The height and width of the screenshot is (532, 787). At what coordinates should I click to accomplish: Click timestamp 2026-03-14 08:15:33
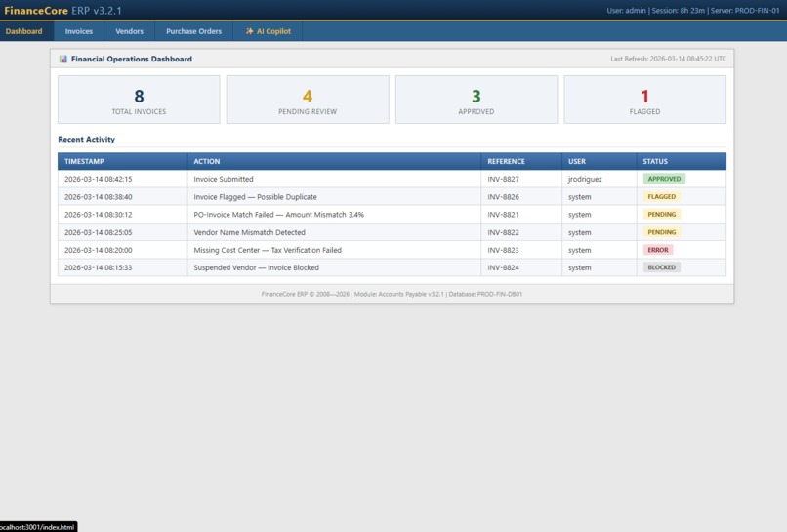coord(99,267)
